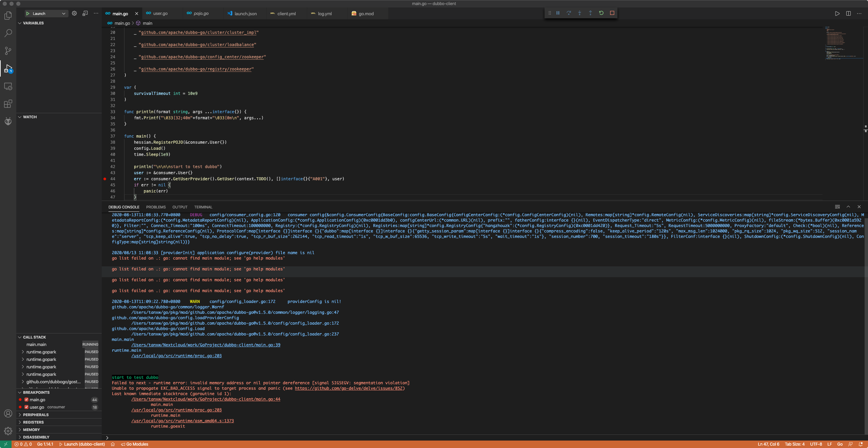Switch to the TERMINAL panel tab
868x448 pixels.
203,207
